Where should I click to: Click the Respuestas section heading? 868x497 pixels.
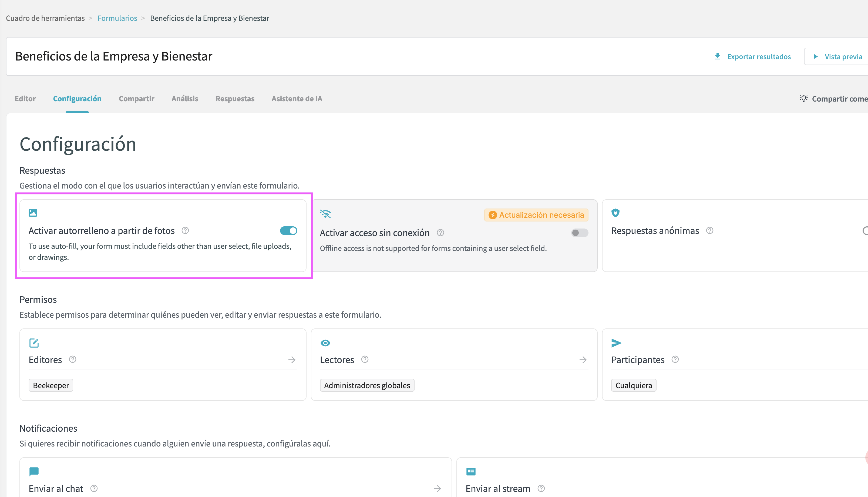pos(42,170)
